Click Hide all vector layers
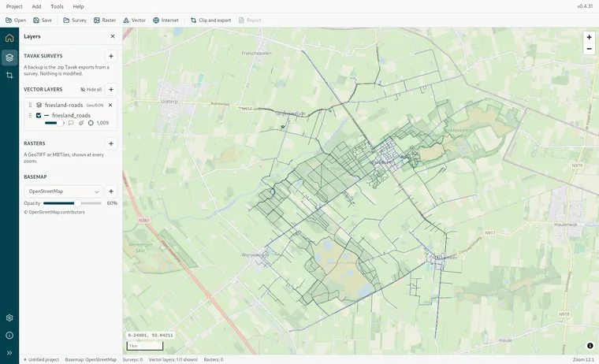Screen dimensions: 599x364 pyautogui.click(x=91, y=89)
